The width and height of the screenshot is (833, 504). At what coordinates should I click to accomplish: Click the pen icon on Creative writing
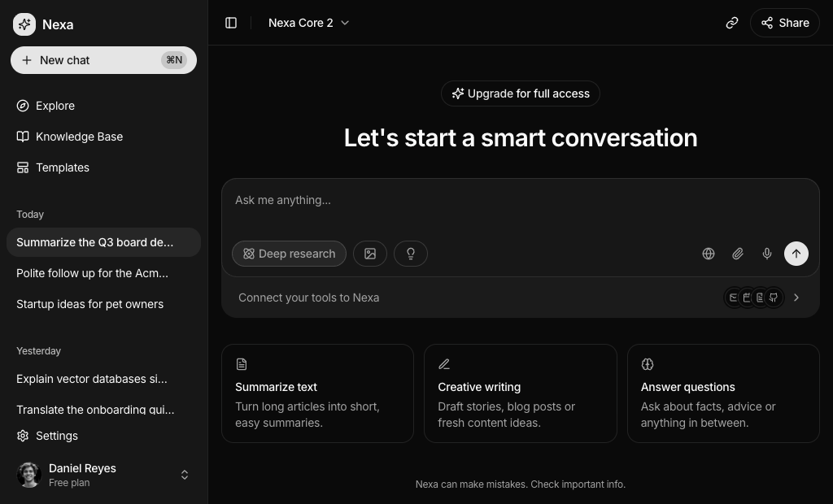click(444, 364)
